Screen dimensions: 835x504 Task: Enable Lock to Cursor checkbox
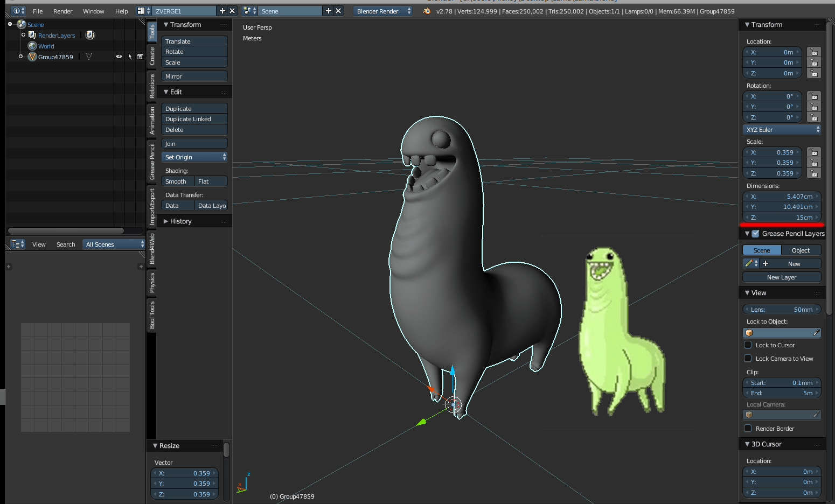click(748, 345)
